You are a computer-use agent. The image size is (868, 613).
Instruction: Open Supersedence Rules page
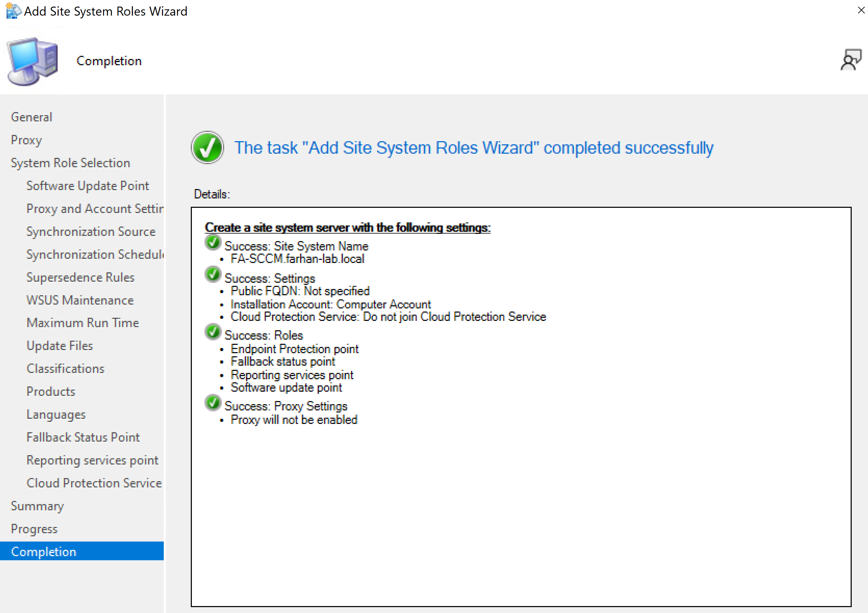click(x=80, y=278)
